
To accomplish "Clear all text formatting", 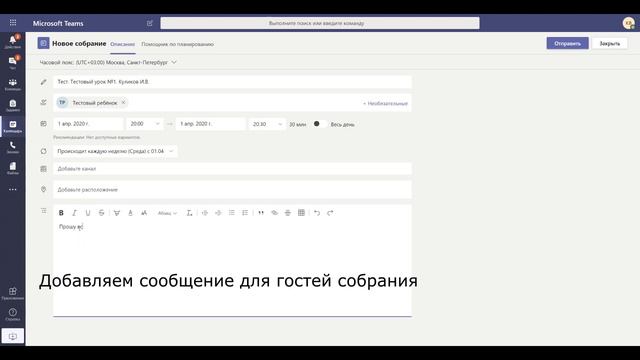I will pos(189,213).
